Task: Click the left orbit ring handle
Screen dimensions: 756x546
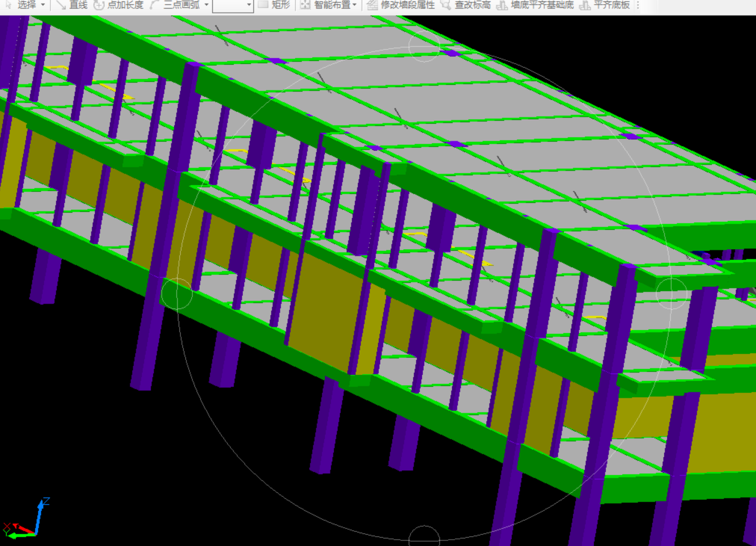Action: pyautogui.click(x=177, y=294)
